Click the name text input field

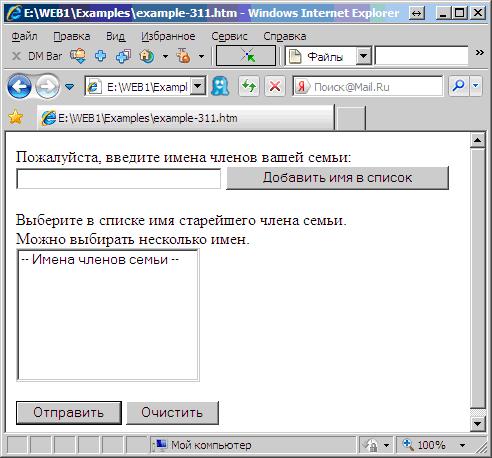pos(118,179)
